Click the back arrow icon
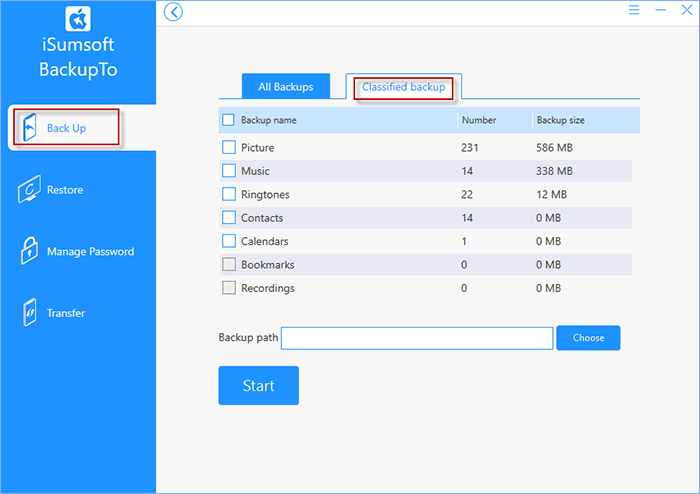 pos(174,12)
